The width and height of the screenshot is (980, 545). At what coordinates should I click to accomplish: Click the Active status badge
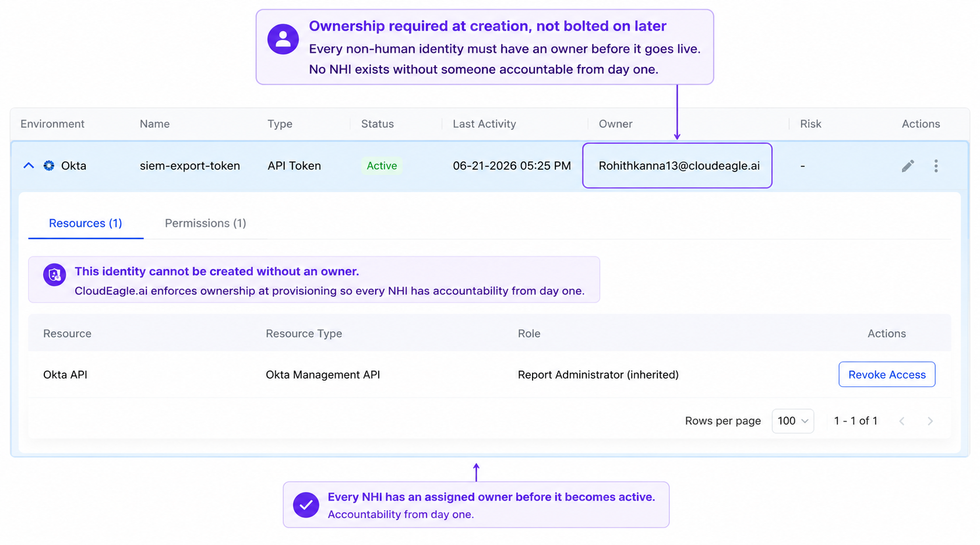coord(382,166)
